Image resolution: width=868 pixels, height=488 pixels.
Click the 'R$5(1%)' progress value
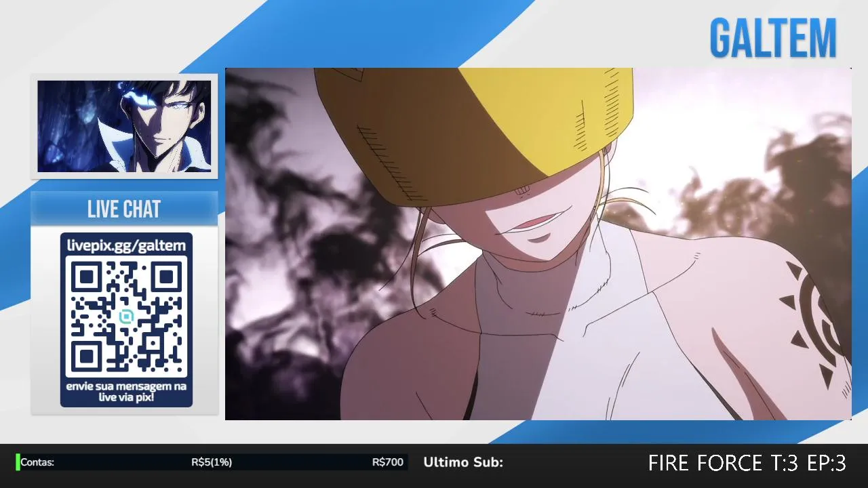[x=212, y=462]
